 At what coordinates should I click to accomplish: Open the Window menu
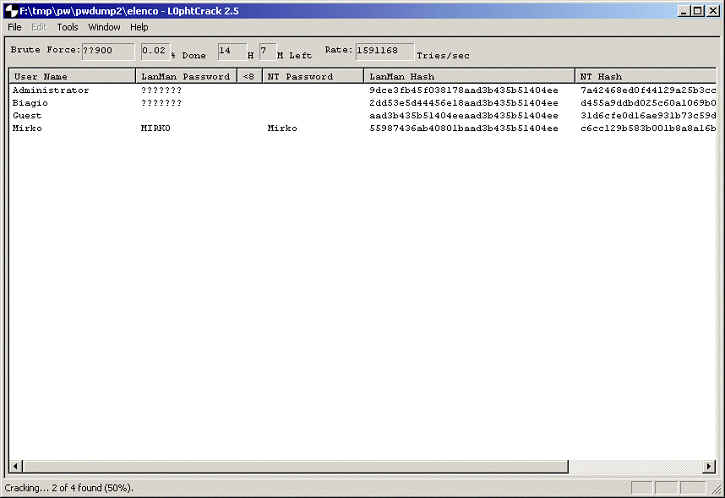click(x=104, y=27)
